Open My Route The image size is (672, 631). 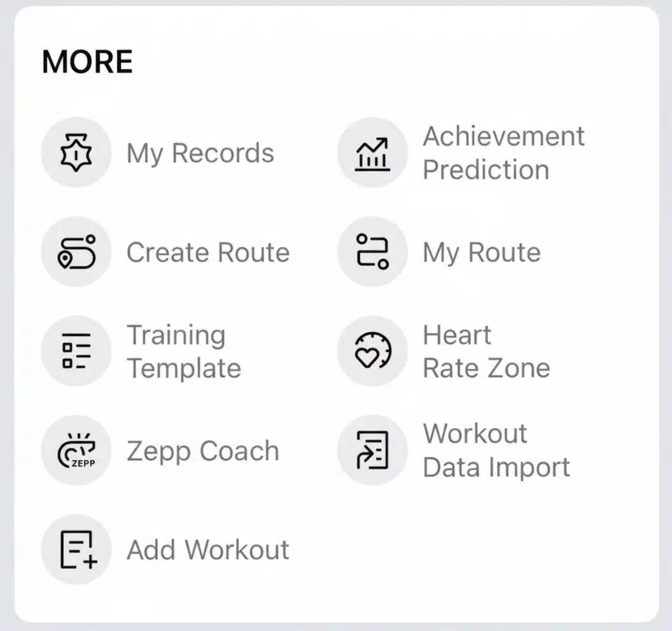[x=480, y=251]
